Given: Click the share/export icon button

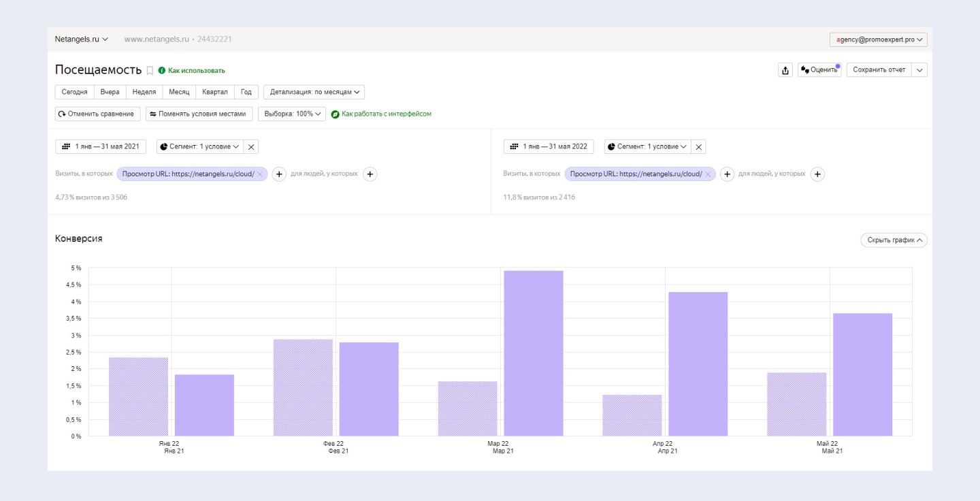Looking at the screenshot, I should coord(785,70).
